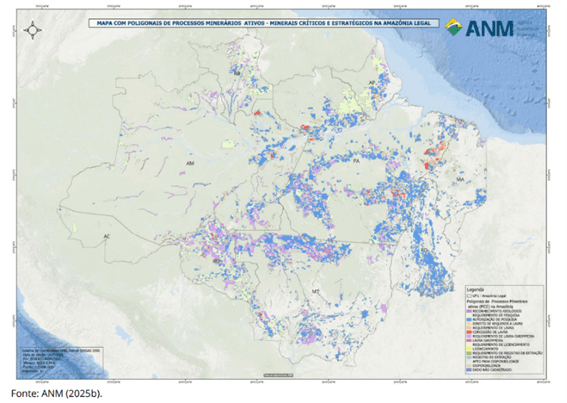Click 'DISPONIBILIDADE' legend text
This screenshot has height=403, width=567.
coord(486,366)
